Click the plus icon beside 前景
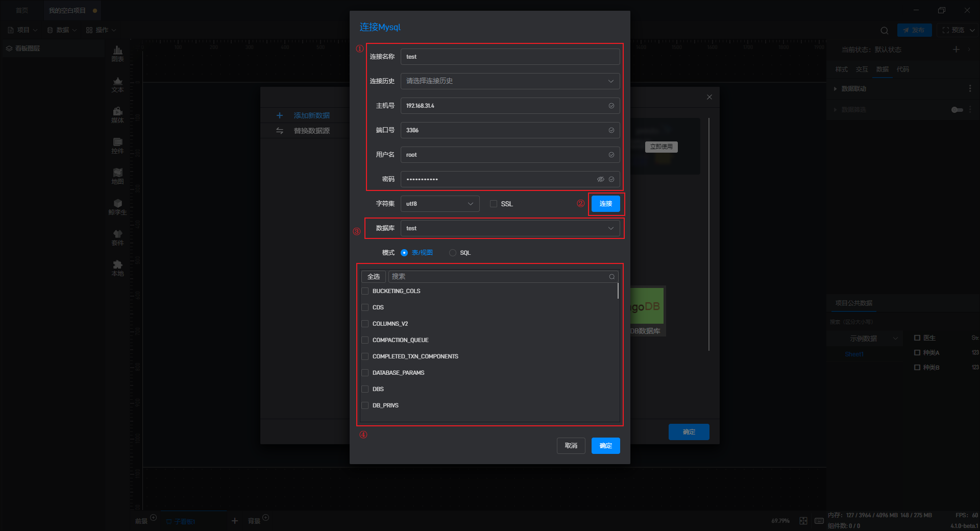Image resolution: width=980 pixels, height=531 pixels. click(153, 518)
